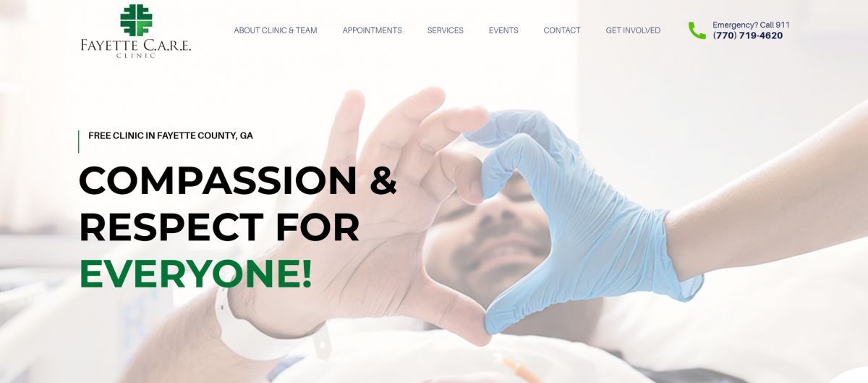This screenshot has width=868, height=383.
Task: Open the Services menu item
Action: pos(446,30)
